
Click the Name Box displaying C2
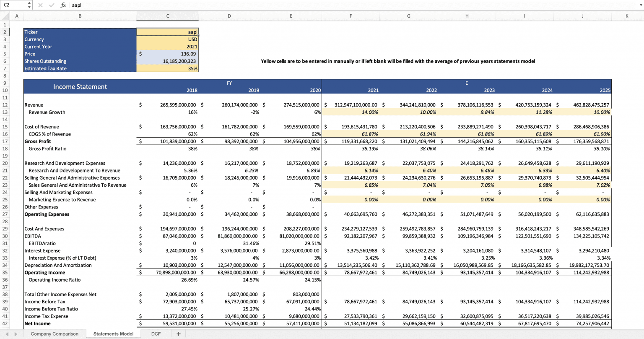[13, 5]
